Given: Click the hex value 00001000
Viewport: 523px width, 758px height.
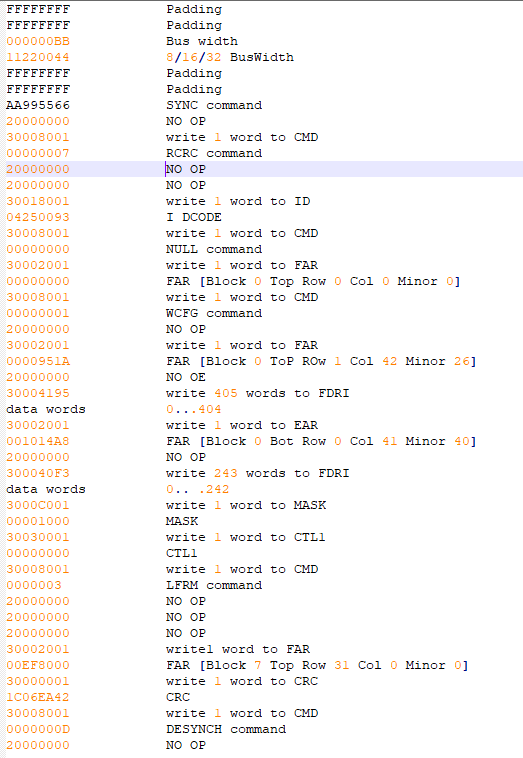Looking at the screenshot, I should [x=38, y=521].
